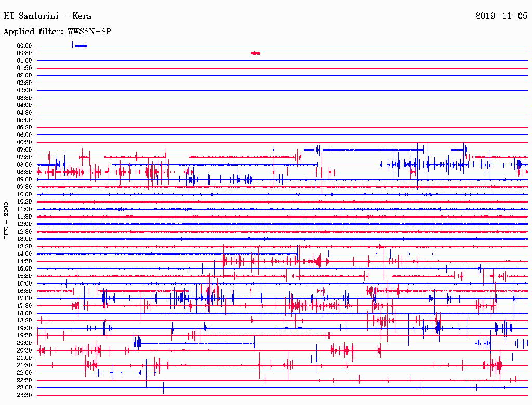Select the 06:00 time label
Image resolution: width=532 pixels, height=405 pixels.
(x=24, y=134)
